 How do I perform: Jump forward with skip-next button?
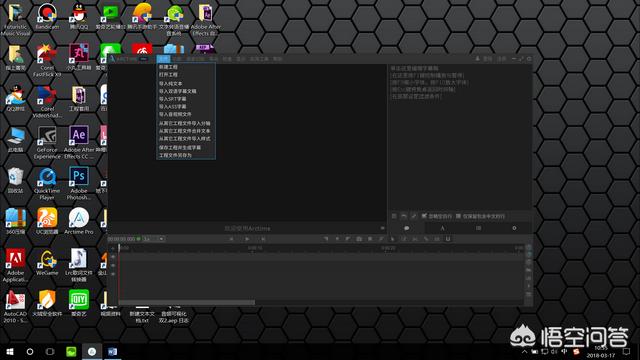pyautogui.click(x=263, y=239)
